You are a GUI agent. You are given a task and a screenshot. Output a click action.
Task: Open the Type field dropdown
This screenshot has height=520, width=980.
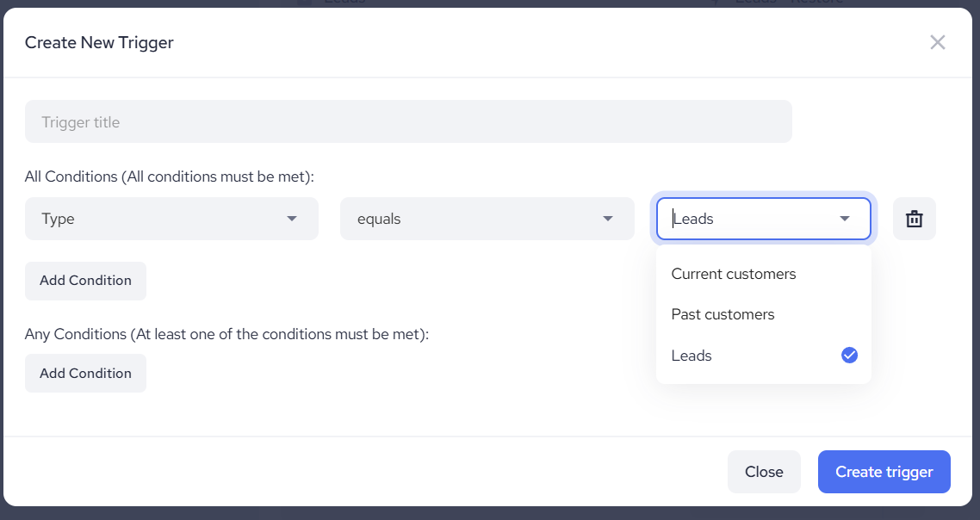click(x=172, y=219)
